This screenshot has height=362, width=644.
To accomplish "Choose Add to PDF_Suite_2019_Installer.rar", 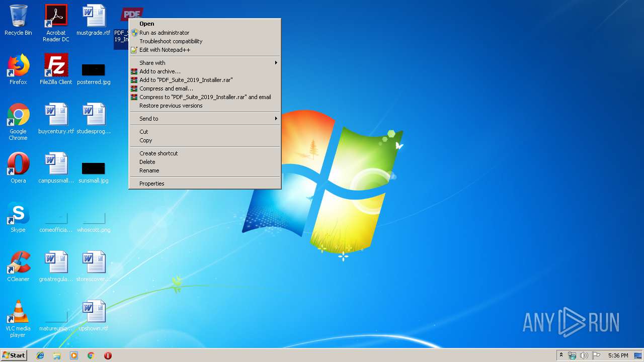I will (x=205, y=80).
